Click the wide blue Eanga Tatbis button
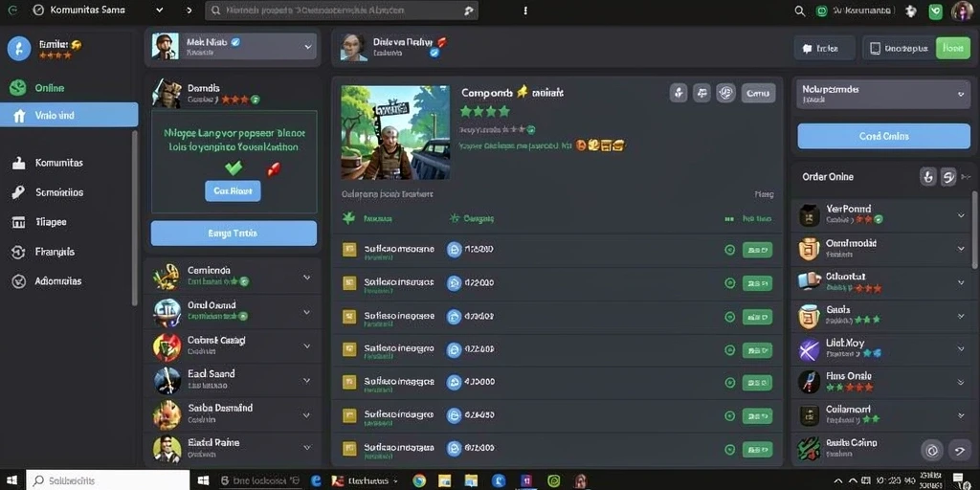 pos(234,234)
